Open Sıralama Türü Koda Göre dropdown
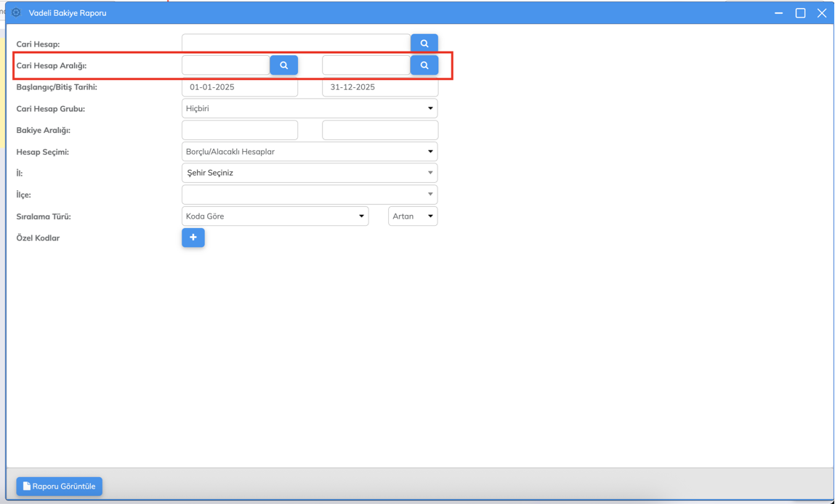The height and width of the screenshot is (504, 835). tap(275, 216)
